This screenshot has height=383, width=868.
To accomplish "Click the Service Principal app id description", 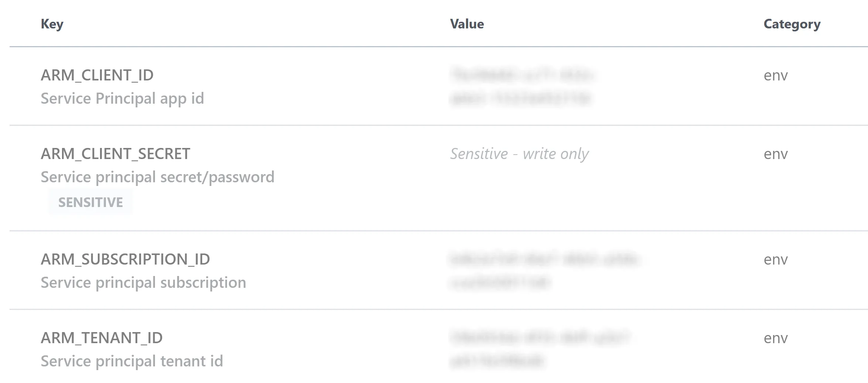I will [123, 98].
